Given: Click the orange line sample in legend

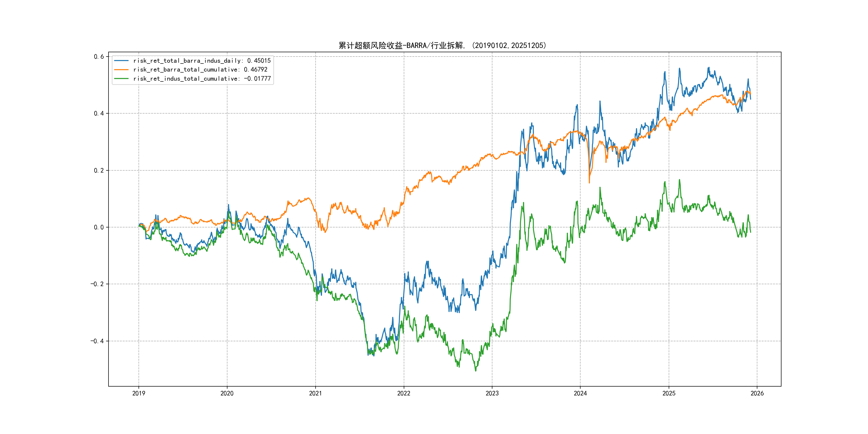Looking at the screenshot, I should pyautogui.click(x=121, y=69).
